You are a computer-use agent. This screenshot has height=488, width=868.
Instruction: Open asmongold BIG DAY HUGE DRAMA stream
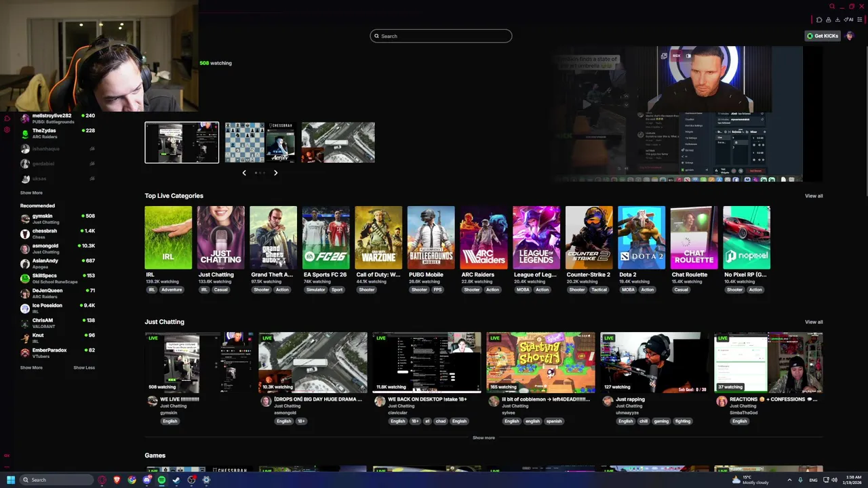pyautogui.click(x=313, y=363)
